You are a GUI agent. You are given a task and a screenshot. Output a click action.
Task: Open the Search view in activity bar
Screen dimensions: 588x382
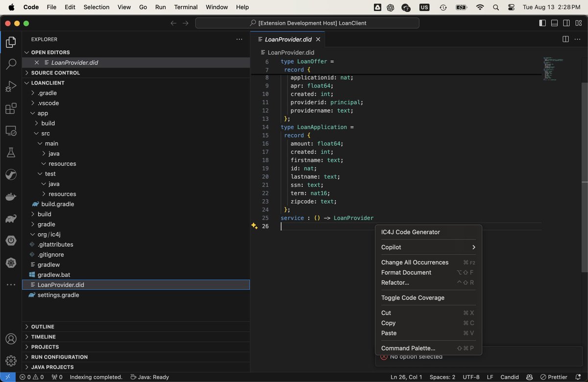click(x=11, y=64)
